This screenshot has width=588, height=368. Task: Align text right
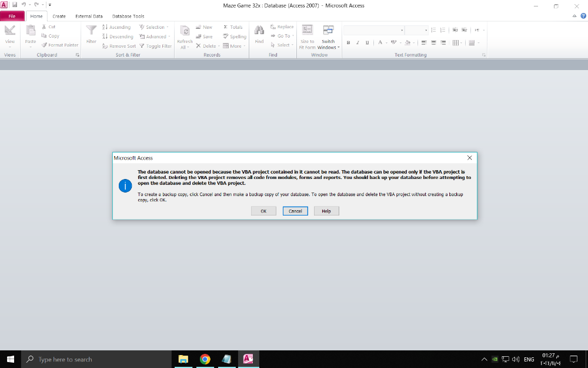(443, 42)
